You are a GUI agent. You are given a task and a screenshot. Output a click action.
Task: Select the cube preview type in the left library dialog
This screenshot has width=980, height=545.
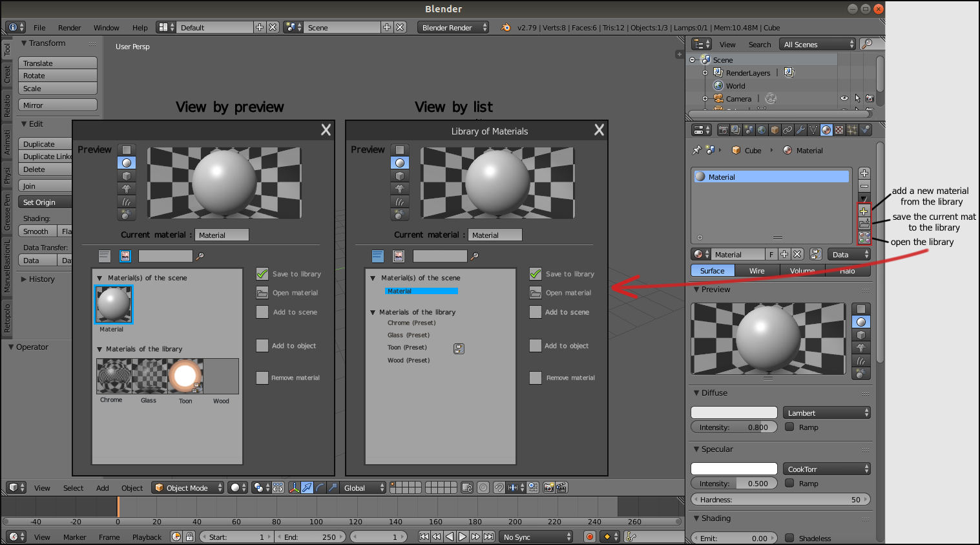(x=127, y=176)
